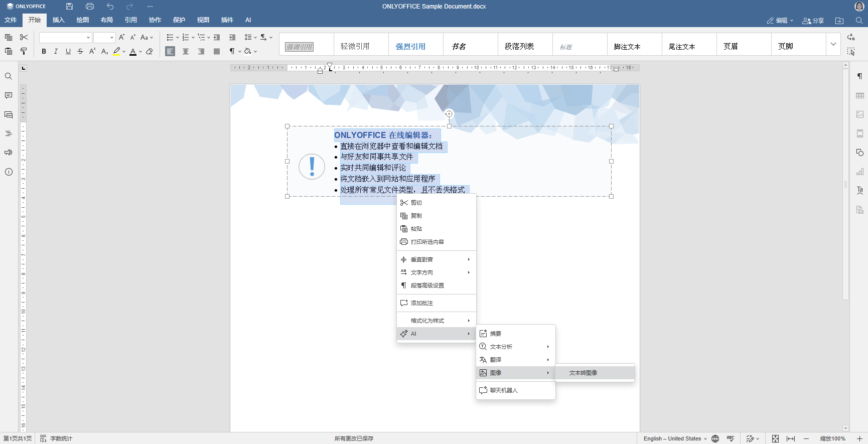
Task: Toggle Underline formatting
Action: click(x=68, y=51)
